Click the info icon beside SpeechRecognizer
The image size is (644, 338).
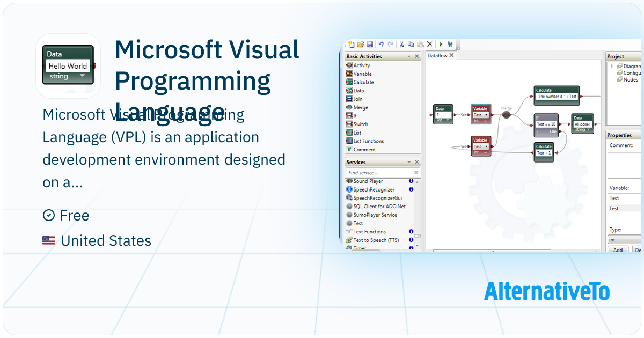coord(411,189)
